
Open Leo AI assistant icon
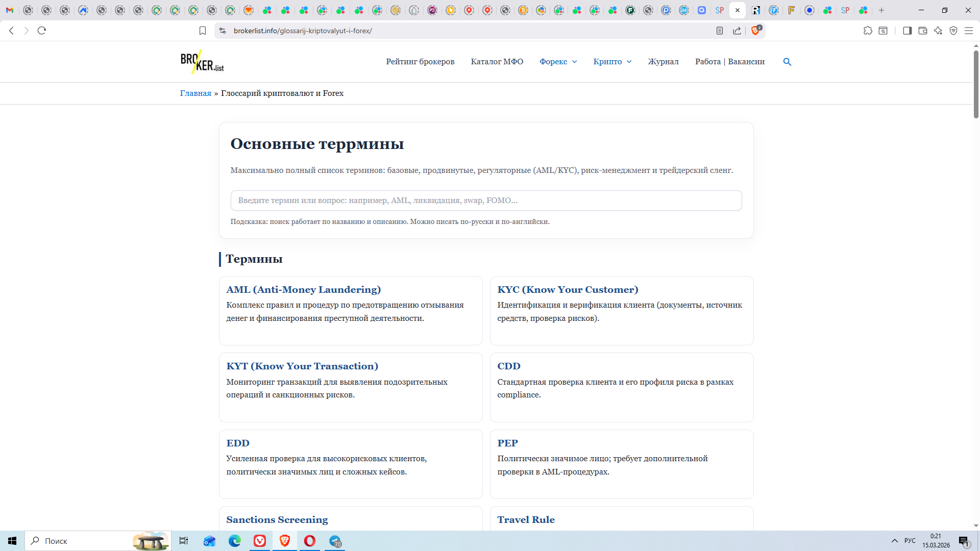click(x=938, y=31)
